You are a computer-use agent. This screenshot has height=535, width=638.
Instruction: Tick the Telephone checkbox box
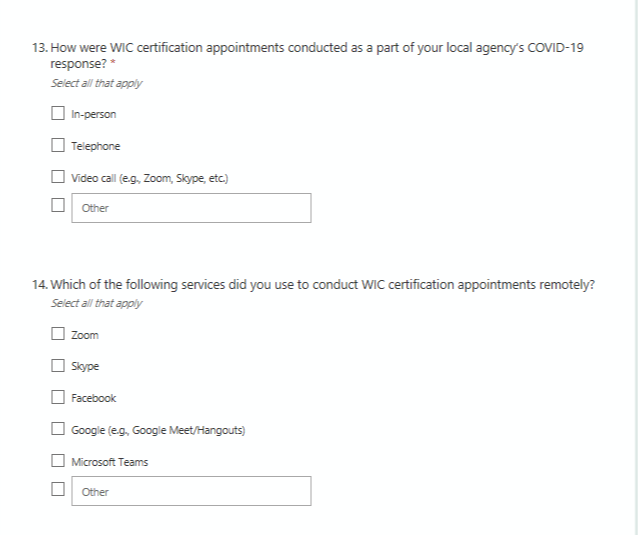point(58,146)
